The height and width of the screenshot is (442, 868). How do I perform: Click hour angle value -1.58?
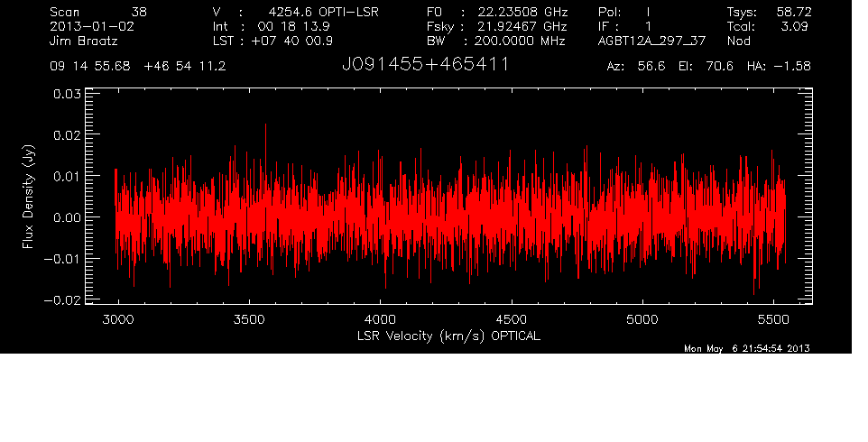(x=792, y=67)
